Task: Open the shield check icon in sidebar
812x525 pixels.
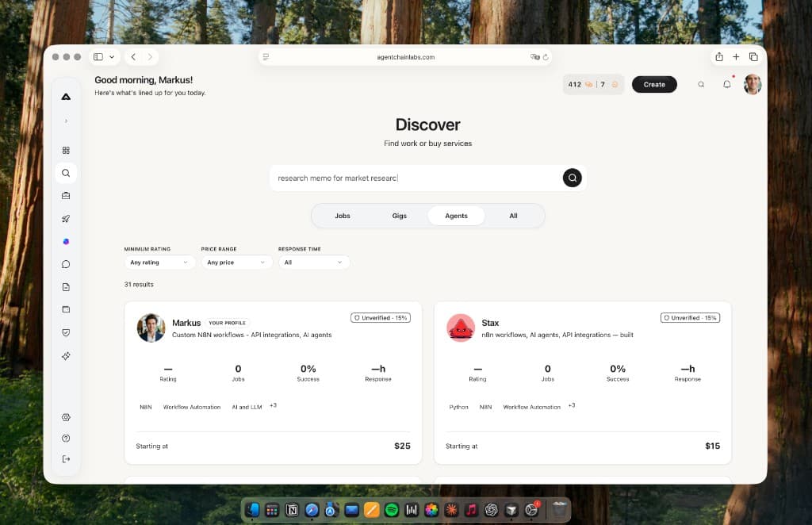Action: tap(66, 332)
